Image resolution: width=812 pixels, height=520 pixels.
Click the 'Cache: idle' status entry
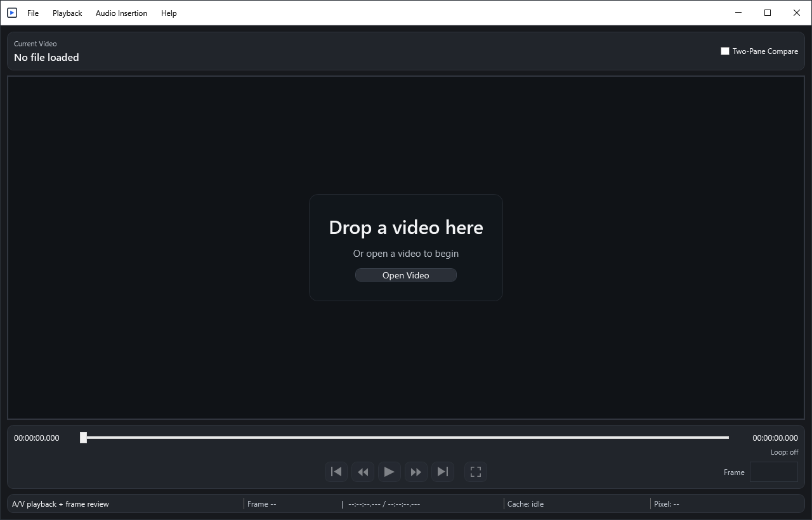tap(525, 504)
